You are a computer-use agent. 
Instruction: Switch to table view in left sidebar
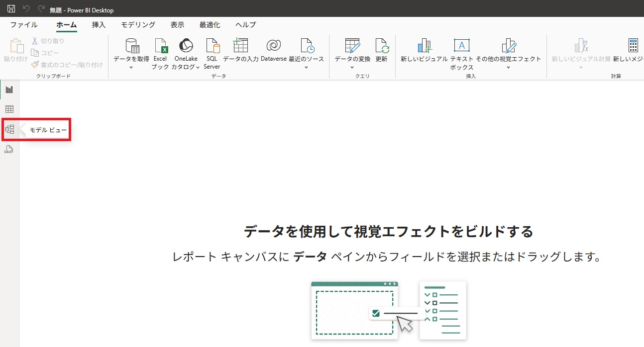[9, 109]
